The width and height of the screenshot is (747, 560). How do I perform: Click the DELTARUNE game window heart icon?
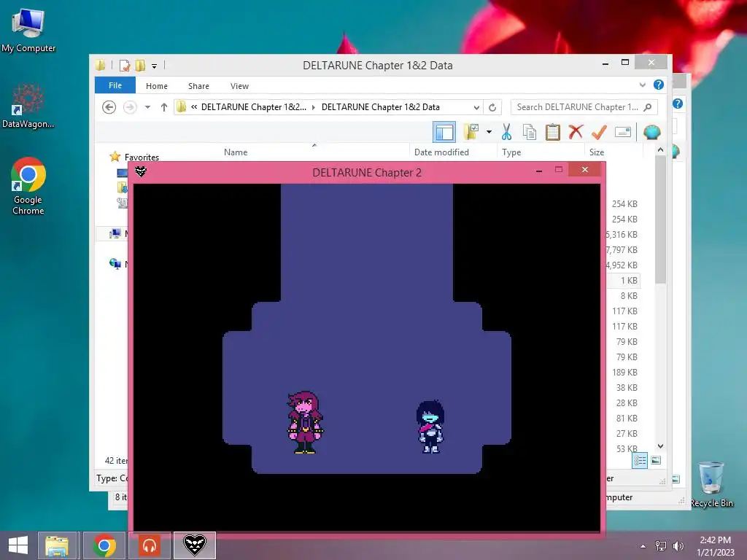(x=141, y=171)
